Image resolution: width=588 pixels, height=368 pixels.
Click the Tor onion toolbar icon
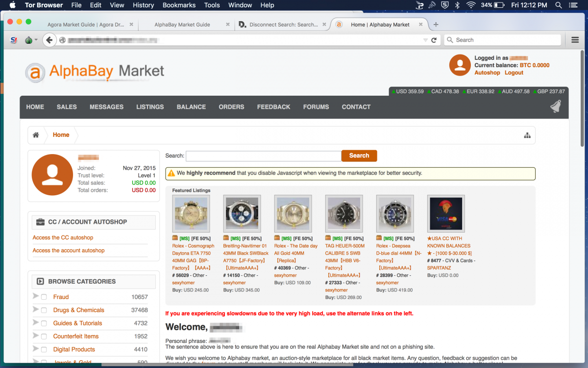[x=29, y=40]
